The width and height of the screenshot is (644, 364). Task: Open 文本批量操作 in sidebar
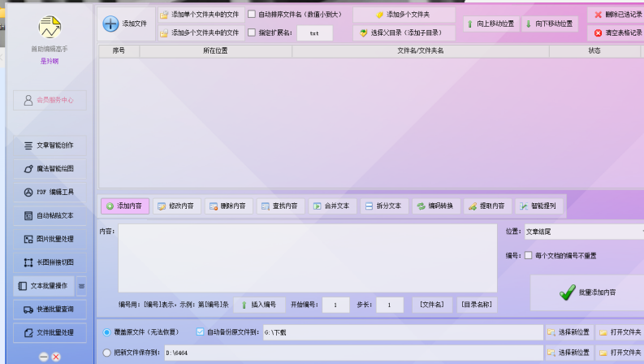[44, 286]
